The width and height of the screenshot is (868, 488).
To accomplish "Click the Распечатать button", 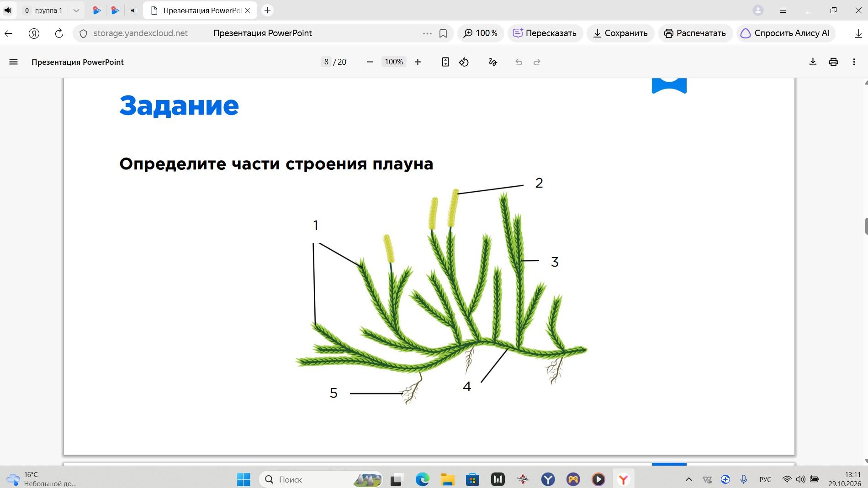I will (695, 33).
